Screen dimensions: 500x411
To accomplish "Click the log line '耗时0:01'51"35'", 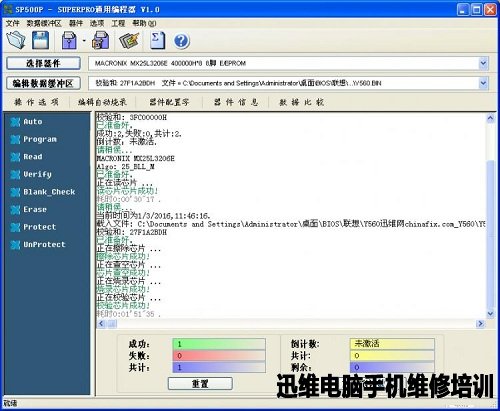I will pos(129,314).
